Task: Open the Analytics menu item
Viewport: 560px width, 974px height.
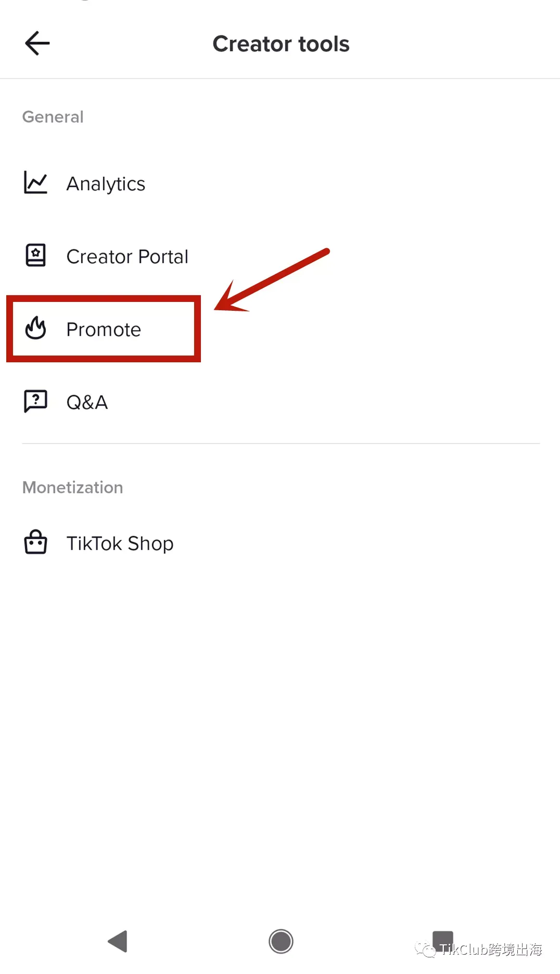Action: pos(280,183)
